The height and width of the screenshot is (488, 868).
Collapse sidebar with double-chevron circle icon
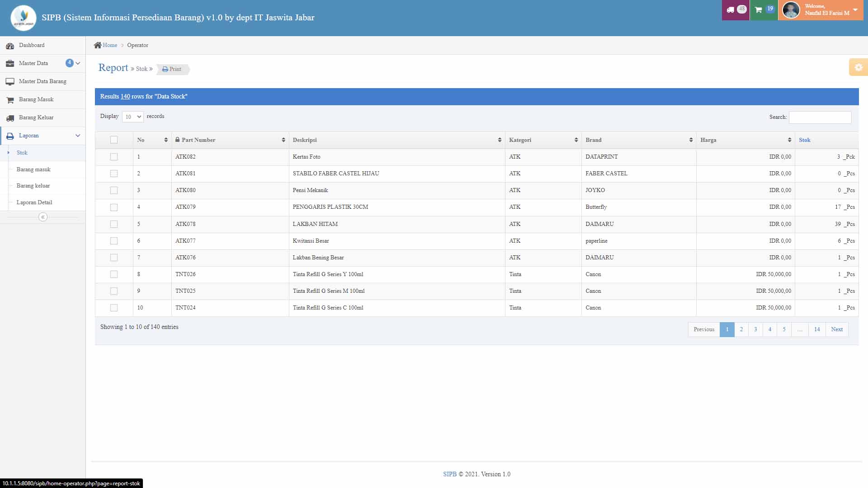click(43, 217)
